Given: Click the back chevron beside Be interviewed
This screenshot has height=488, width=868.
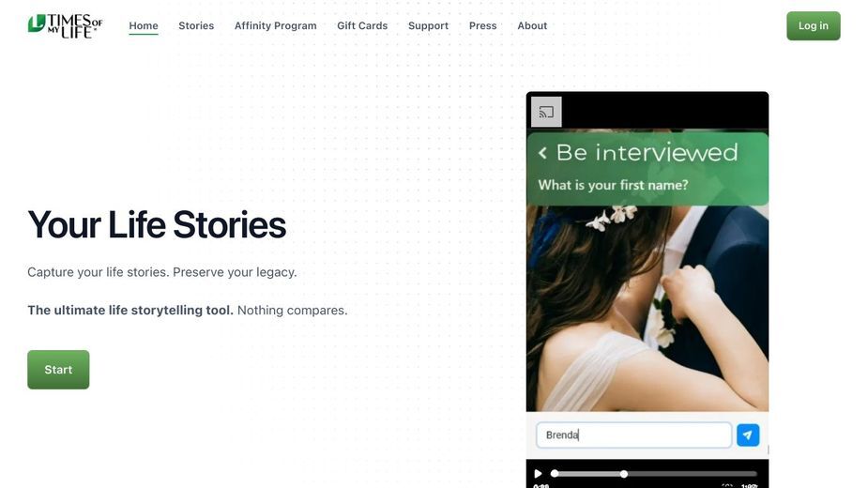Looking at the screenshot, I should [542, 153].
